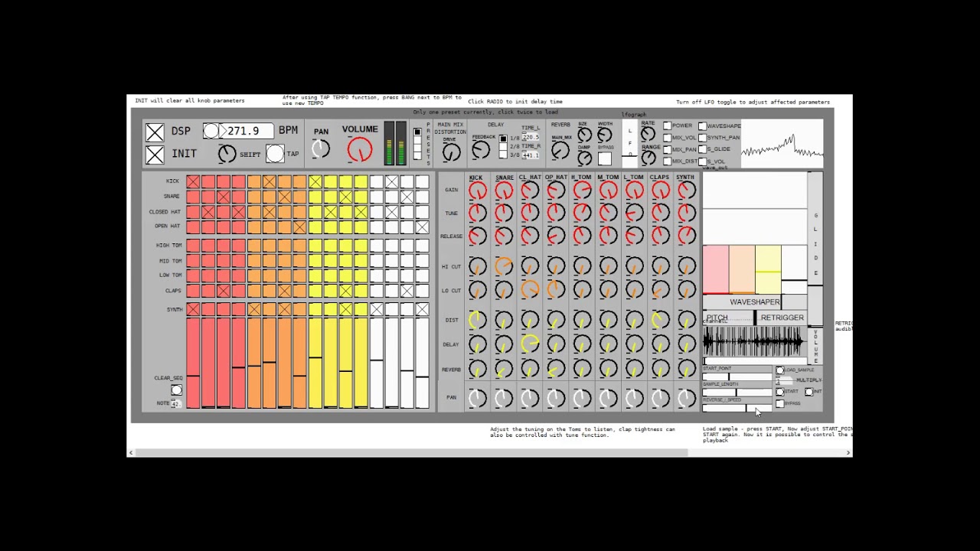This screenshot has width=980, height=551.
Task: Adjust the M_TOM release knob
Action: click(x=608, y=236)
